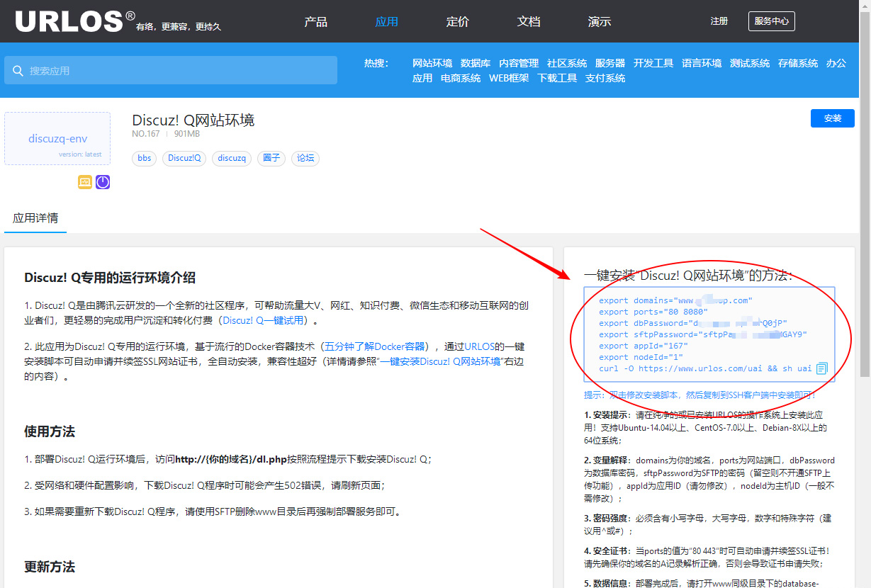Click the export domains script line
The height and width of the screenshot is (588, 871).
pyautogui.click(x=675, y=300)
